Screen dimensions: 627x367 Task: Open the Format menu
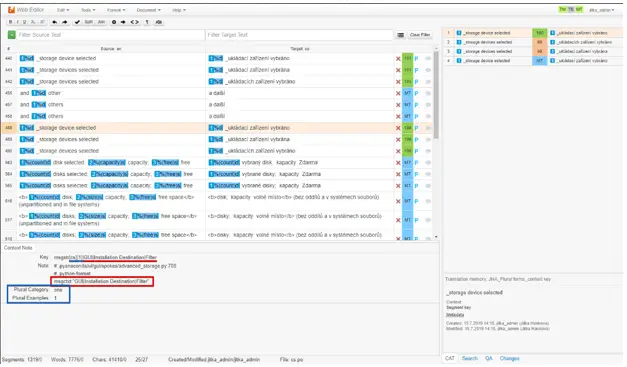coord(116,10)
